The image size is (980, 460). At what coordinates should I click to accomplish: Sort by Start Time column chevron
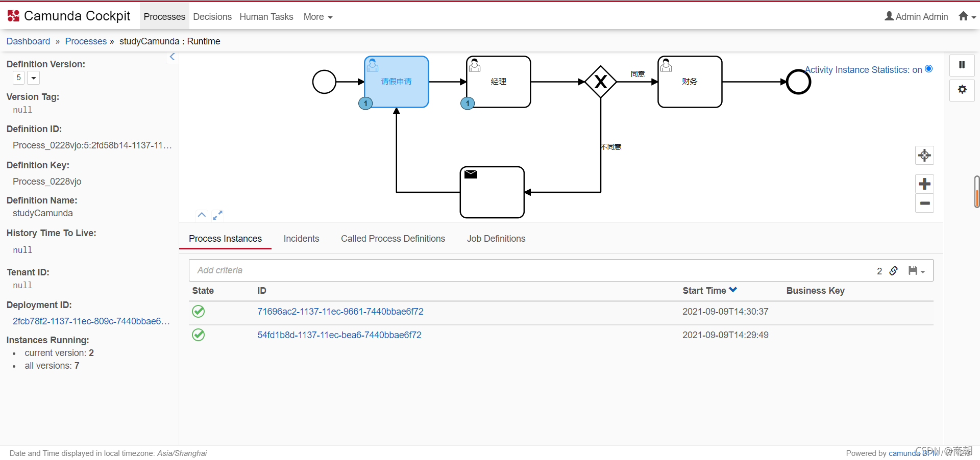pyautogui.click(x=733, y=290)
